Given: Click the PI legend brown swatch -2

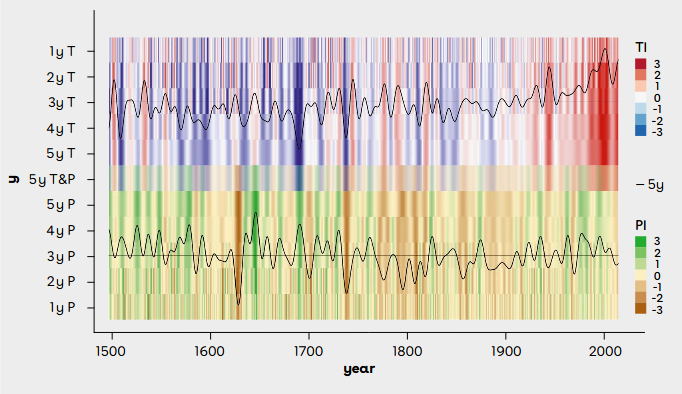Looking at the screenshot, I should coord(641,298).
